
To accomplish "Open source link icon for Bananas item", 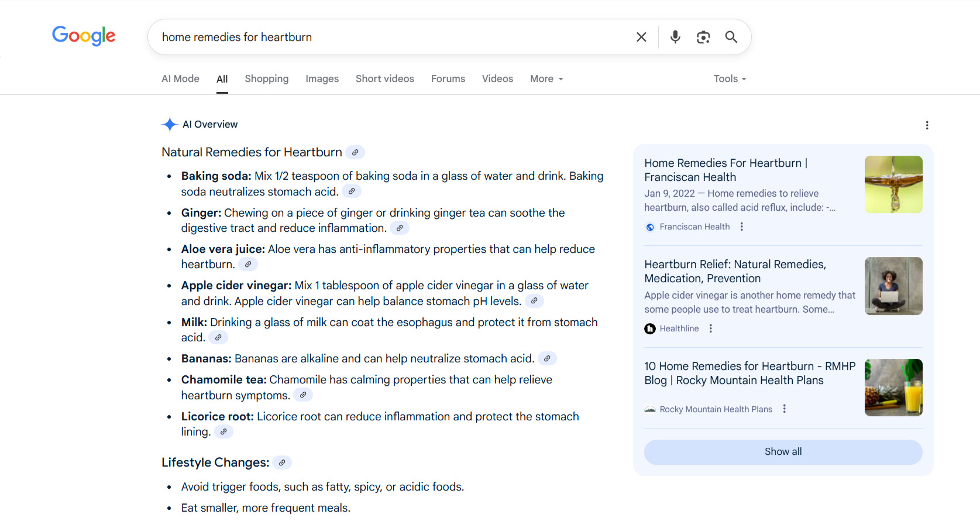I will point(547,358).
